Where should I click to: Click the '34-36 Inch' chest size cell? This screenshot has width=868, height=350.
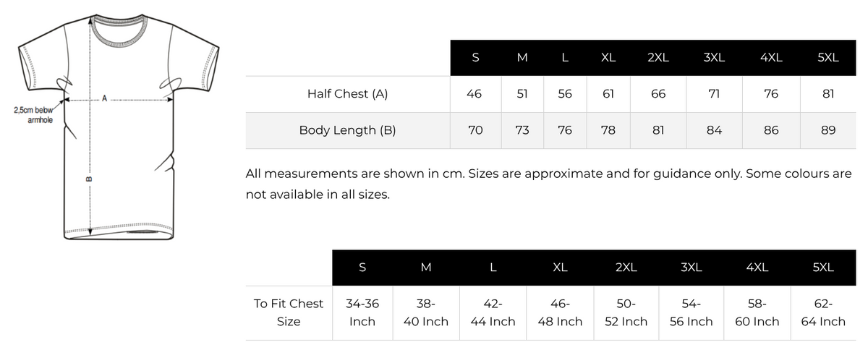(x=362, y=312)
